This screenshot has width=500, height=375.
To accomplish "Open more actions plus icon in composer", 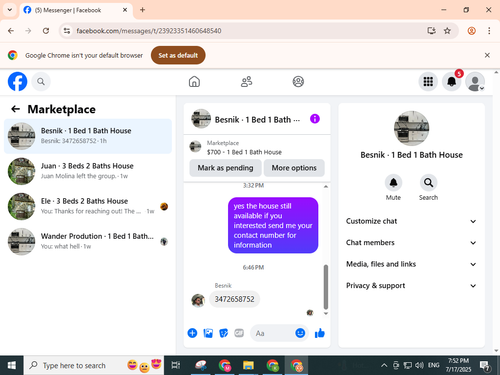I will 192,333.
